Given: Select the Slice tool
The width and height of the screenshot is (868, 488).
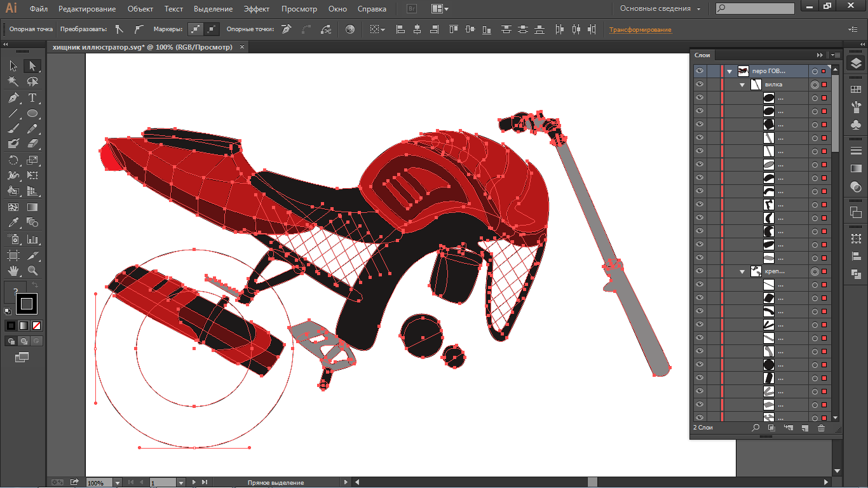Looking at the screenshot, I should [x=32, y=255].
